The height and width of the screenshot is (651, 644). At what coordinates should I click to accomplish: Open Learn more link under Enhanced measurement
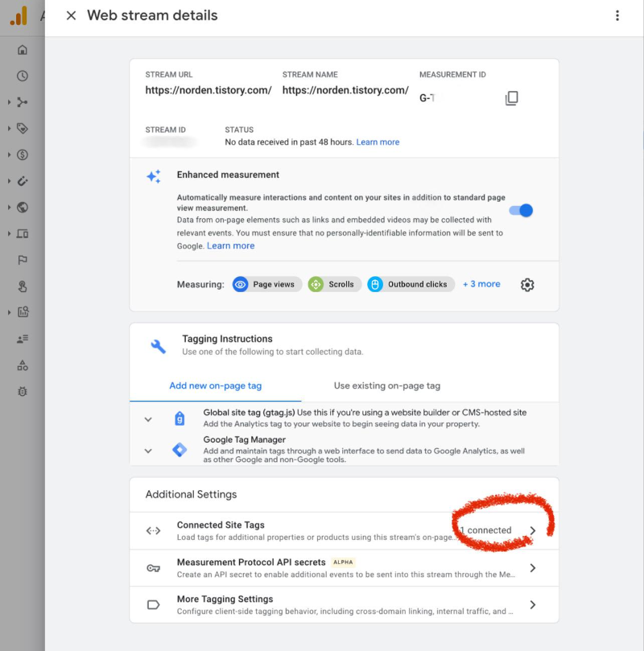point(230,245)
